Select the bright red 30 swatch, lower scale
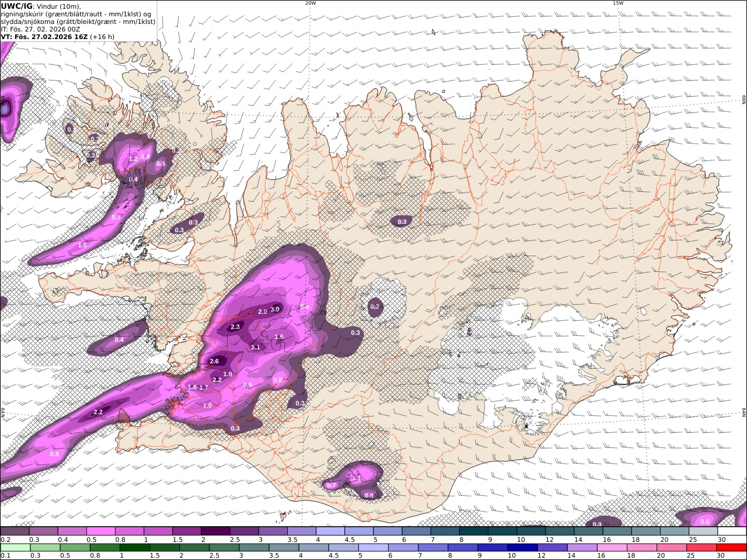Image resolution: width=747 pixels, height=560 pixels. [x=732, y=548]
